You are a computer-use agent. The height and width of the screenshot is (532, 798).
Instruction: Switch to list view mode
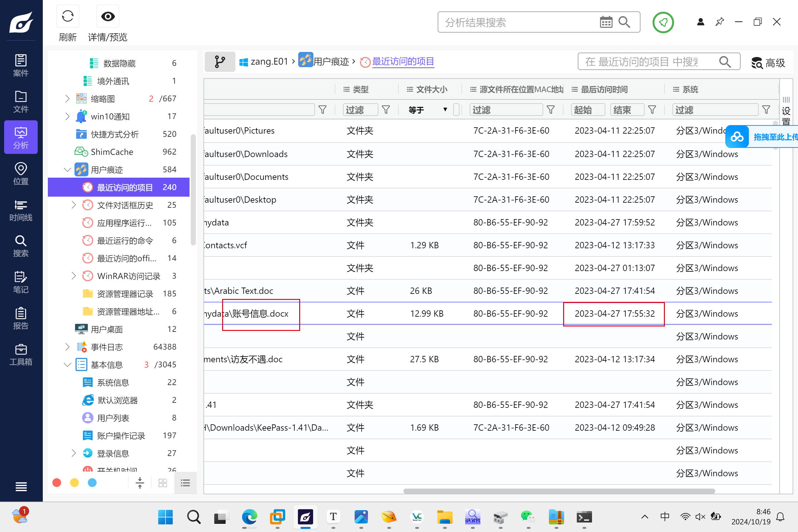[185, 483]
